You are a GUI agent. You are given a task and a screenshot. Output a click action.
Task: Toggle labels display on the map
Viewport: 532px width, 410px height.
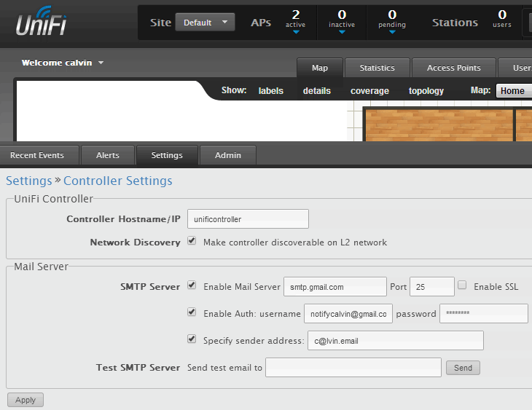(x=271, y=91)
